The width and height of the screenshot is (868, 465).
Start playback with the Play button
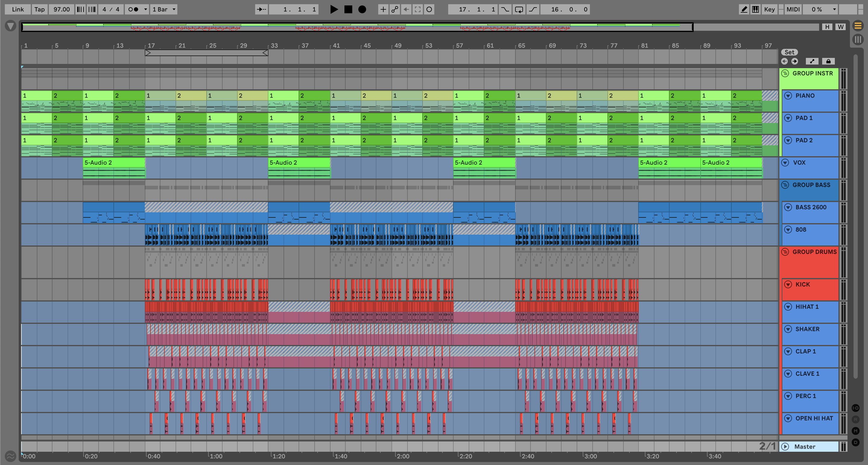click(x=334, y=9)
